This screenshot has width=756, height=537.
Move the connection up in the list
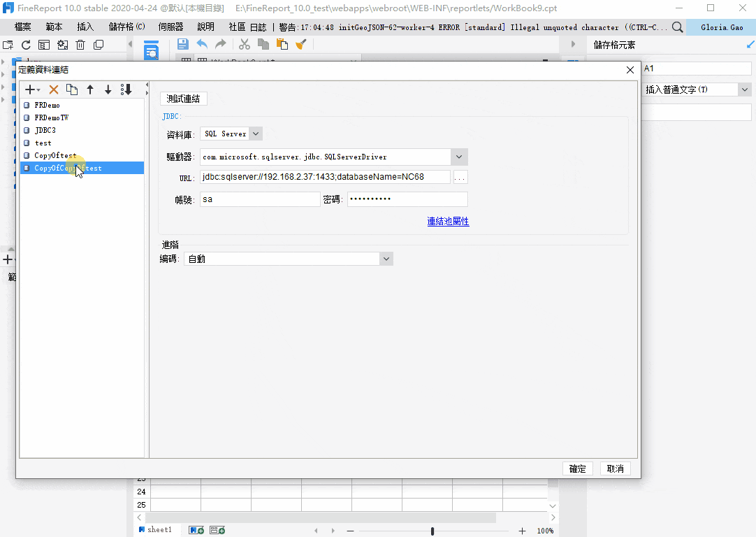pyautogui.click(x=90, y=89)
